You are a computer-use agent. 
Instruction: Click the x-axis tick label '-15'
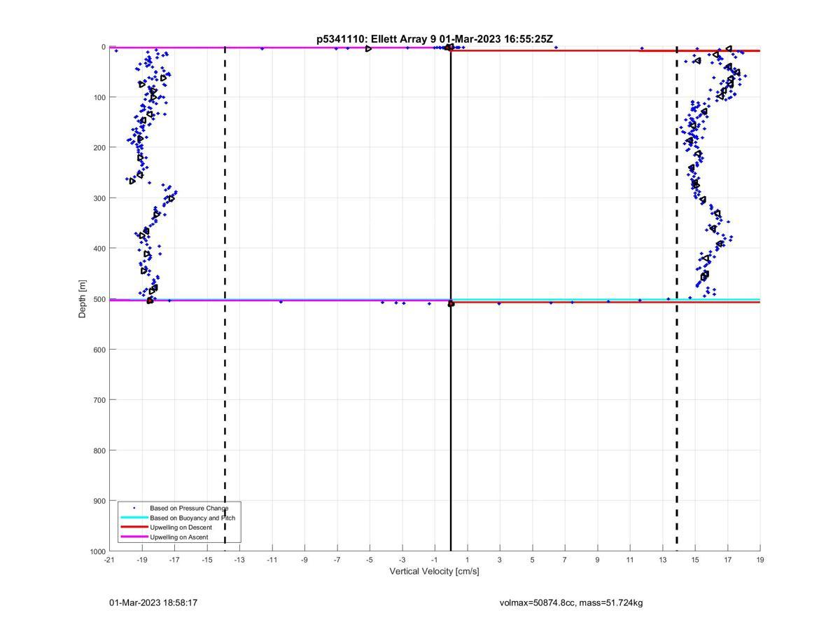point(206,560)
